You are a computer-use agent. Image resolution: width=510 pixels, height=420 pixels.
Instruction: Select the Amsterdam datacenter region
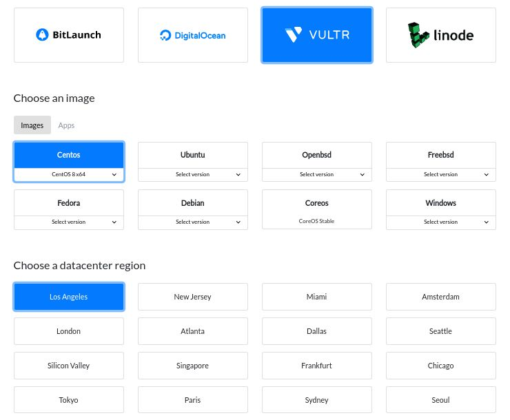tap(441, 297)
